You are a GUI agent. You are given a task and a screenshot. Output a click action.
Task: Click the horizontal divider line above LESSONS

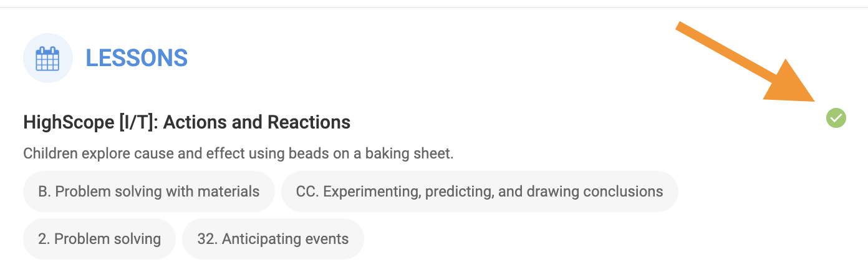tap(434, 7)
